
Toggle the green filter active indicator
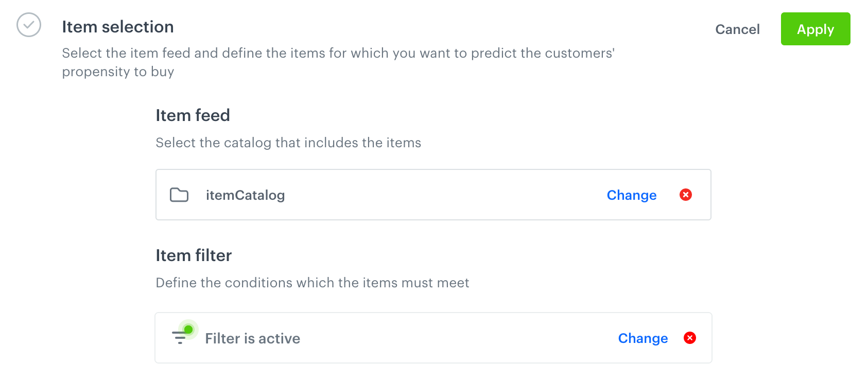pos(188,328)
